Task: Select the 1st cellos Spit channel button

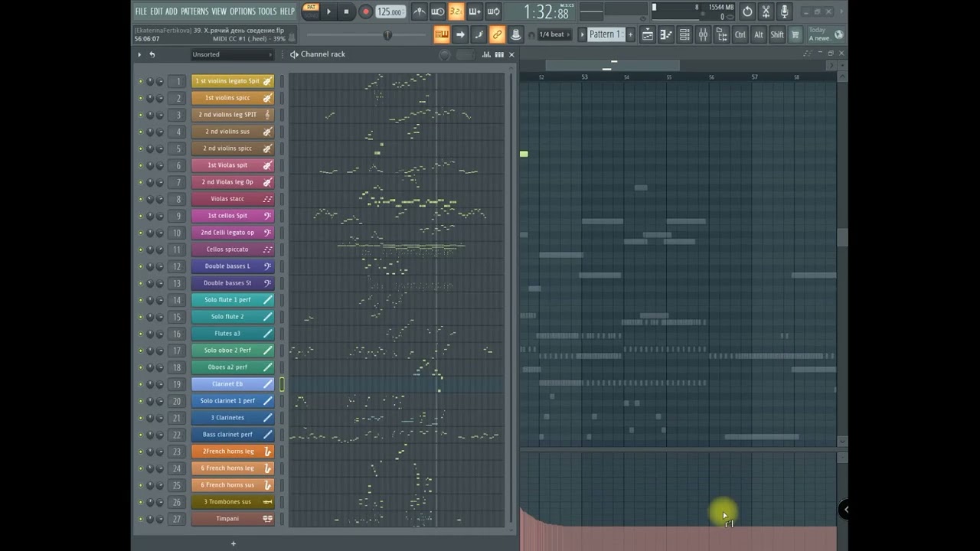Action: click(x=233, y=216)
